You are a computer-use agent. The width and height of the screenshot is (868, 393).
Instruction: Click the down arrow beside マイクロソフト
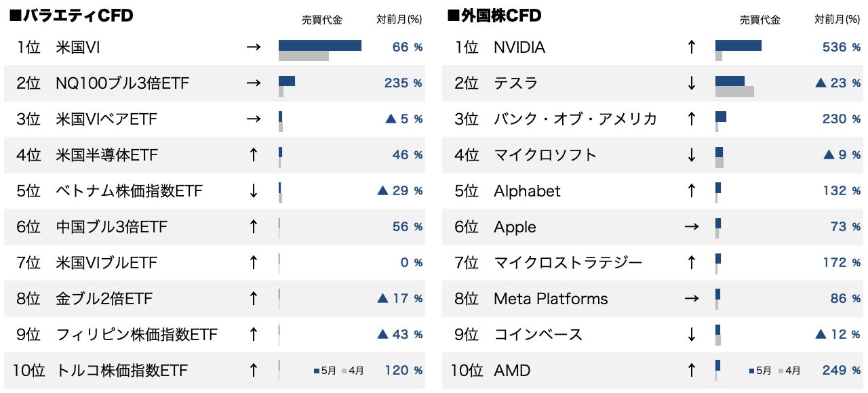[x=692, y=155]
